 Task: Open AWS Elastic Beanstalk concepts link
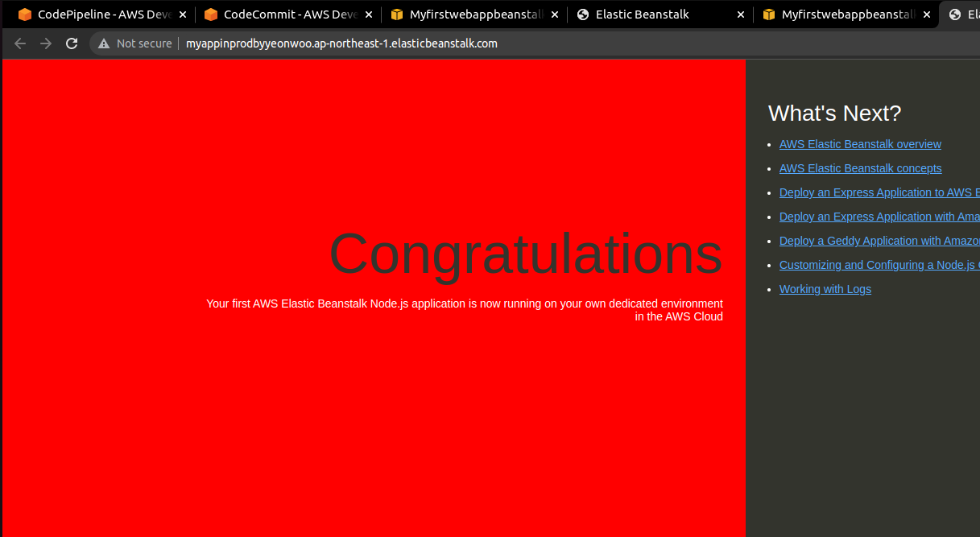tap(860, 168)
